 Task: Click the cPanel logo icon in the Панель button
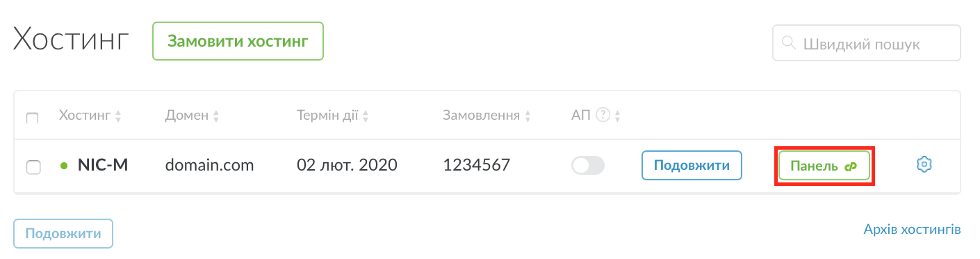851,166
